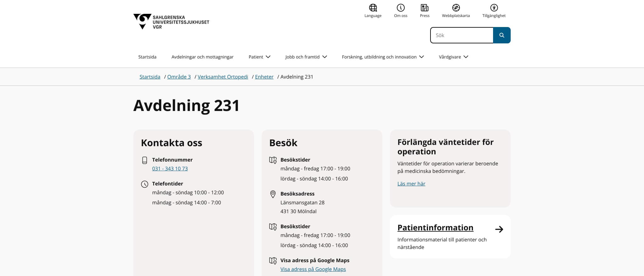Expand the Patient menu
Screen dimensions: 644x276
click(259, 57)
